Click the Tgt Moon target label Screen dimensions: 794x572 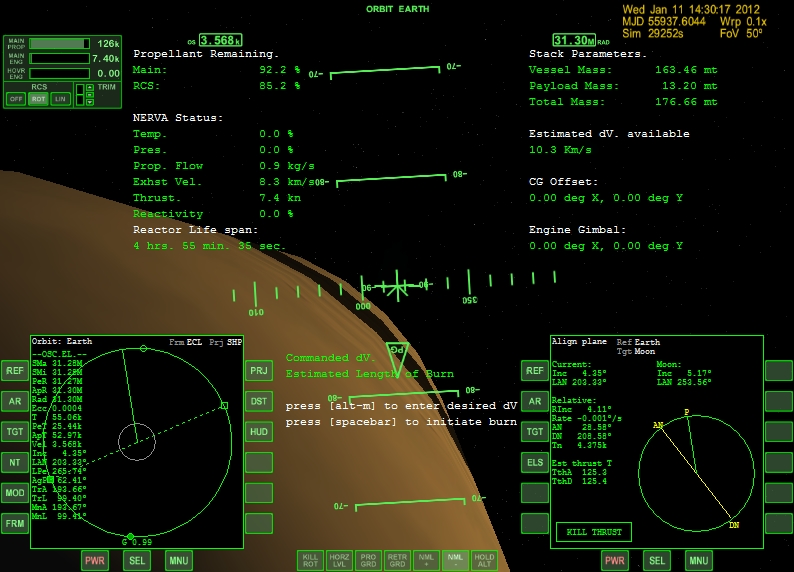click(x=636, y=351)
